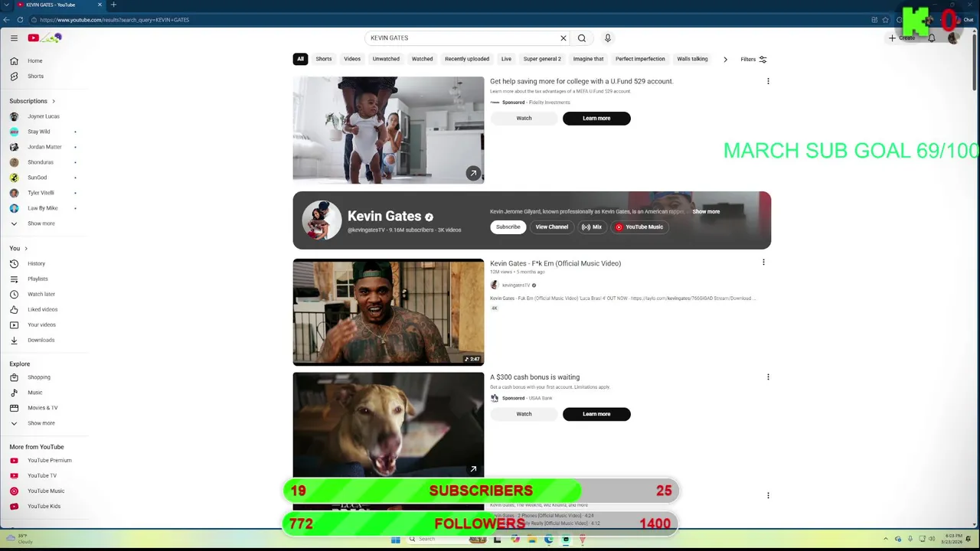980x551 pixels.
Task: Open the Subscriptions section header
Action: [x=32, y=101]
